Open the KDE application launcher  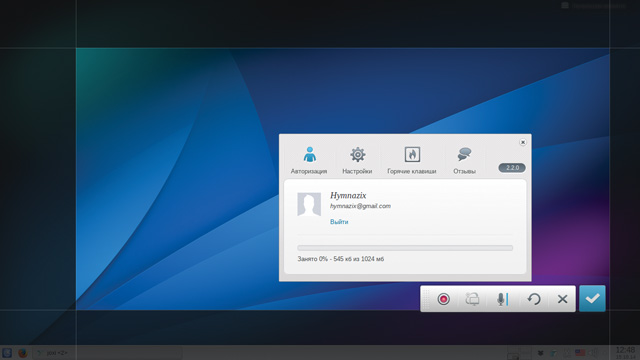(7, 353)
